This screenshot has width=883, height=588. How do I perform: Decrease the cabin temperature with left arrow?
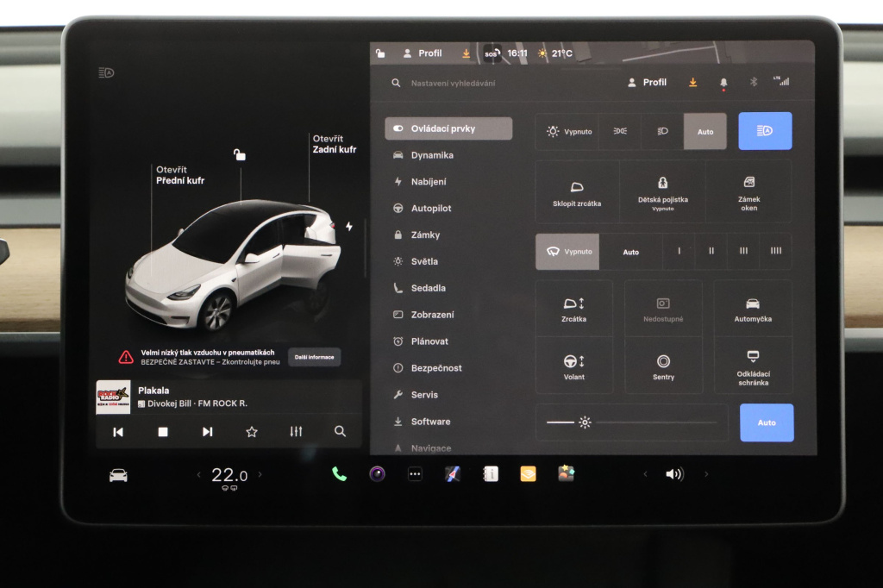(199, 475)
